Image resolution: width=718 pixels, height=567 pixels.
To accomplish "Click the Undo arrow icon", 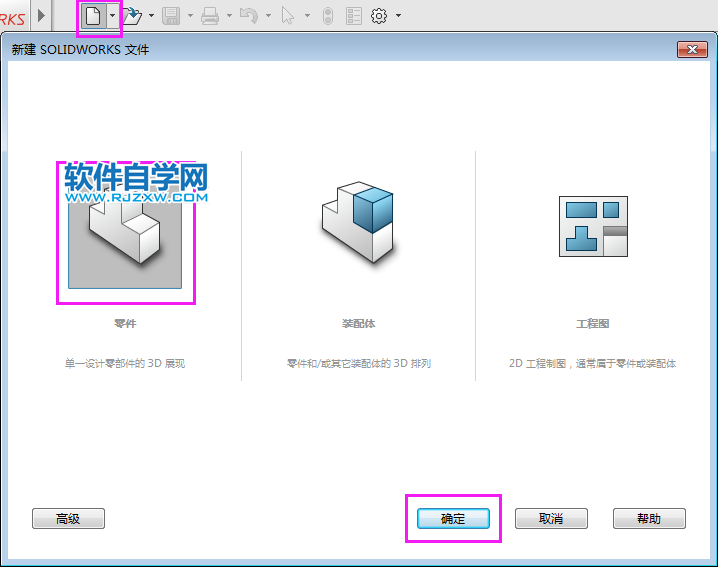I will tap(249, 16).
